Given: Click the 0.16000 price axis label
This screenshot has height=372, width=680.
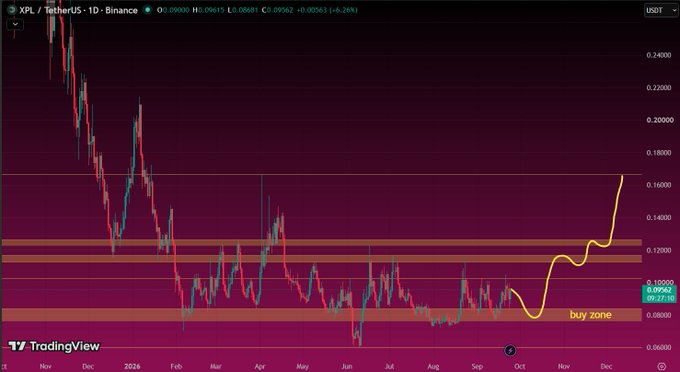Looking at the screenshot, I should point(659,185).
